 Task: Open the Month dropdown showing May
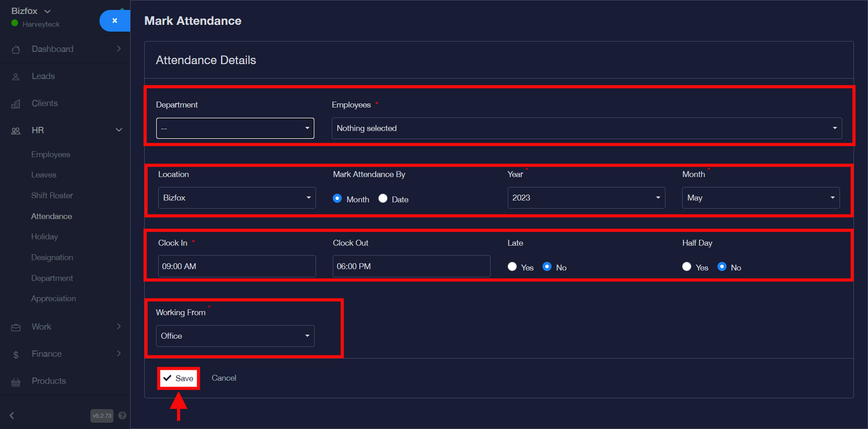pos(760,198)
